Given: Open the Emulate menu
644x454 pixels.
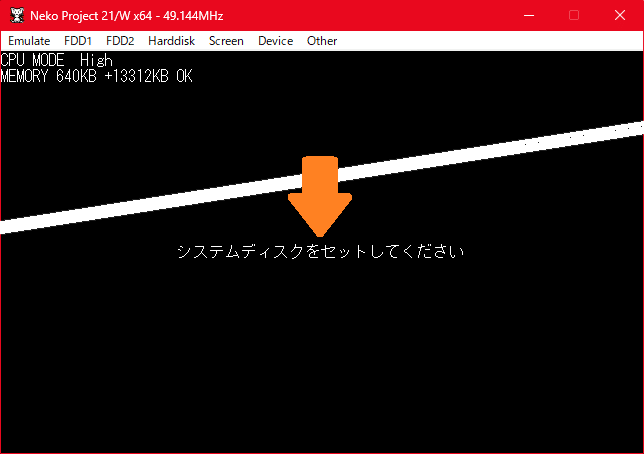Looking at the screenshot, I should (29, 41).
